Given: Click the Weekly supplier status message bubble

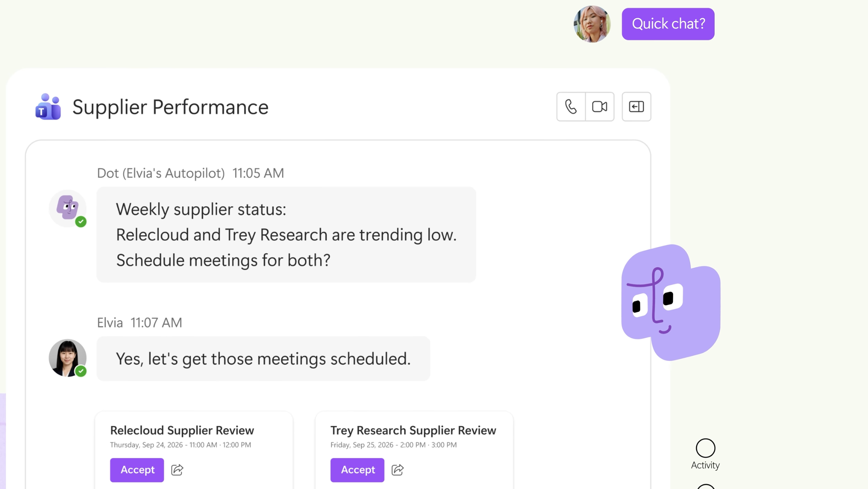Looking at the screenshot, I should [286, 234].
